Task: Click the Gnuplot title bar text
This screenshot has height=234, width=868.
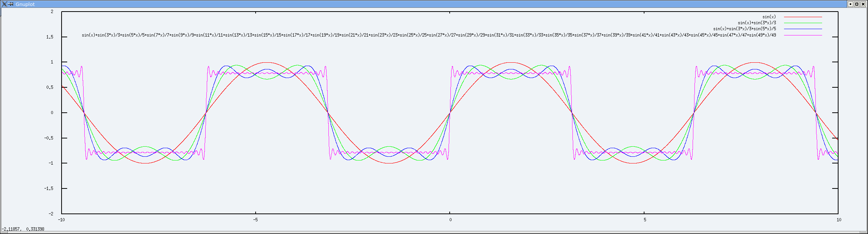Action: 25,4
